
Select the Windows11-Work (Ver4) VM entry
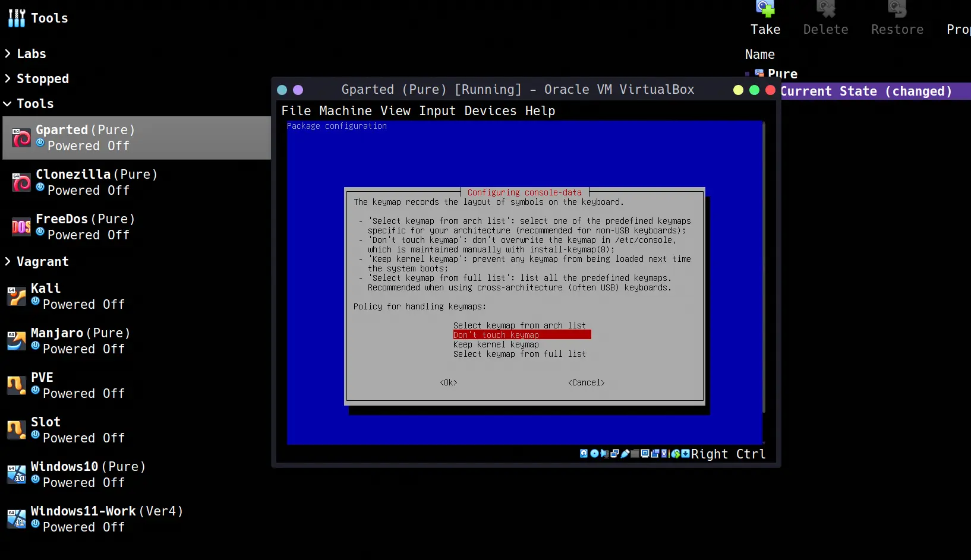(137, 519)
